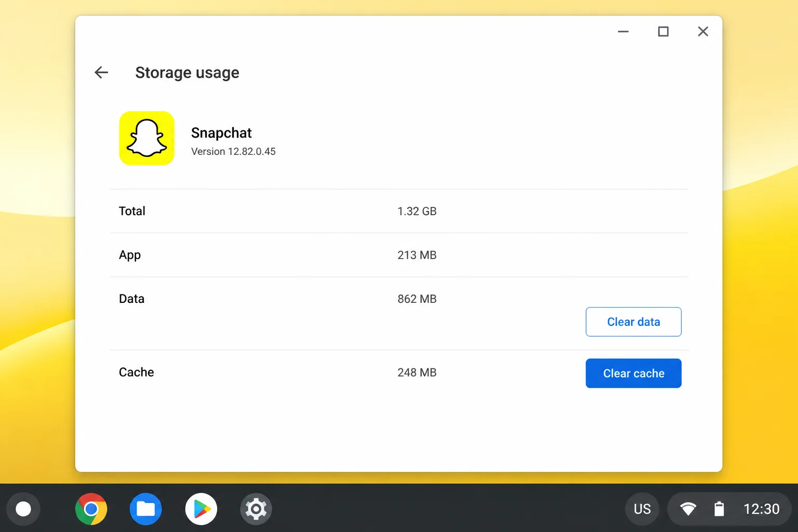798x532 pixels.
Task: Select the Storage usage heading
Action: point(187,73)
